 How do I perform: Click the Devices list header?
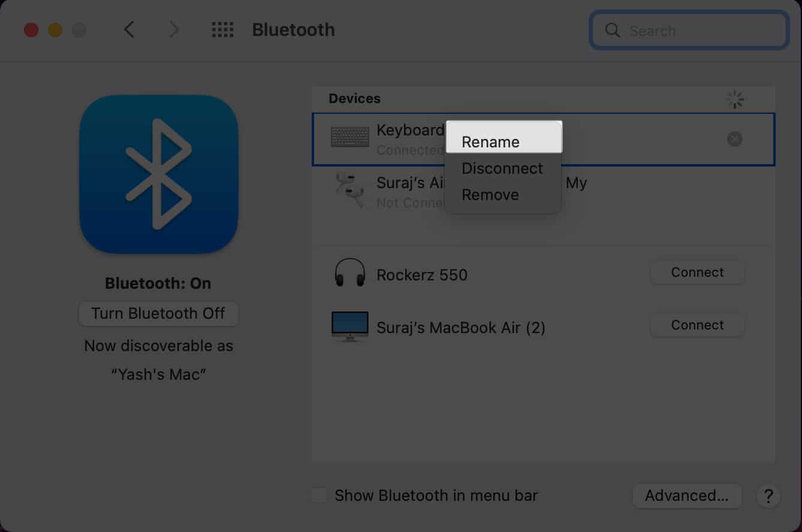click(354, 98)
